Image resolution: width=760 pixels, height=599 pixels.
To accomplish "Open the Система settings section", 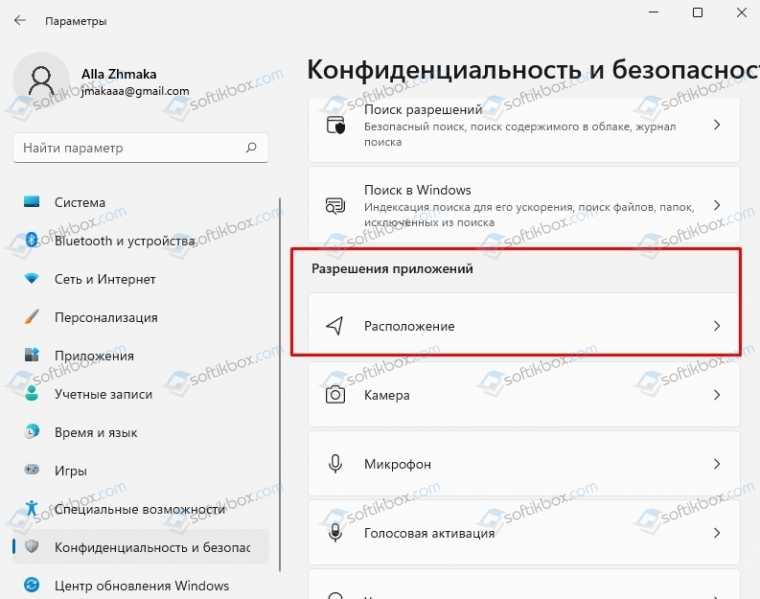I will click(141, 202).
